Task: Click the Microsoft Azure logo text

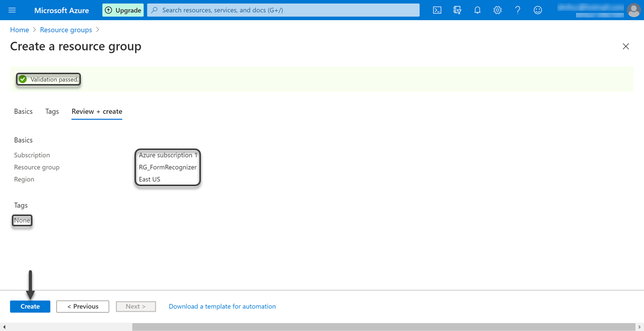Action: pyautogui.click(x=61, y=10)
